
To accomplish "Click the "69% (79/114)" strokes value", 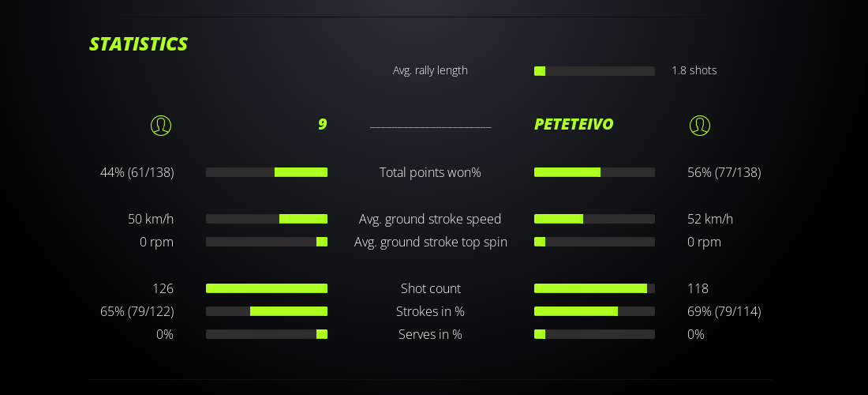I will (724, 311).
